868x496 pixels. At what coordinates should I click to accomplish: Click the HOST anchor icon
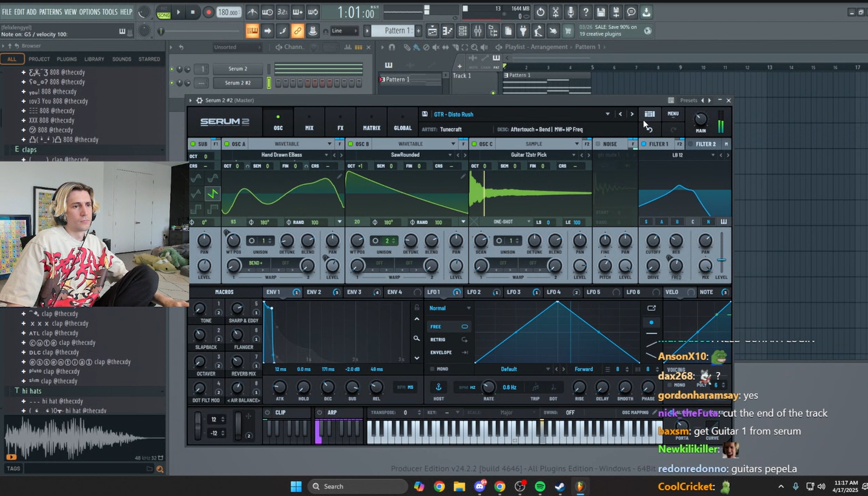(439, 387)
